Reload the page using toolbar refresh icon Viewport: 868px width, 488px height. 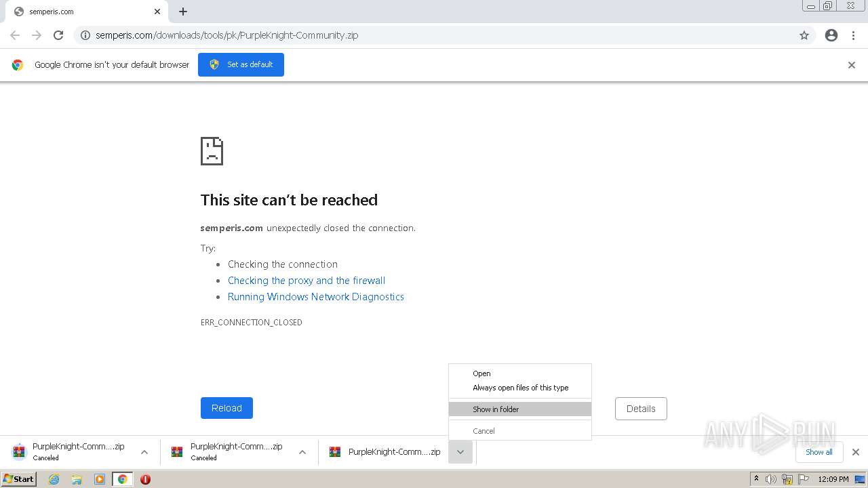tap(58, 35)
